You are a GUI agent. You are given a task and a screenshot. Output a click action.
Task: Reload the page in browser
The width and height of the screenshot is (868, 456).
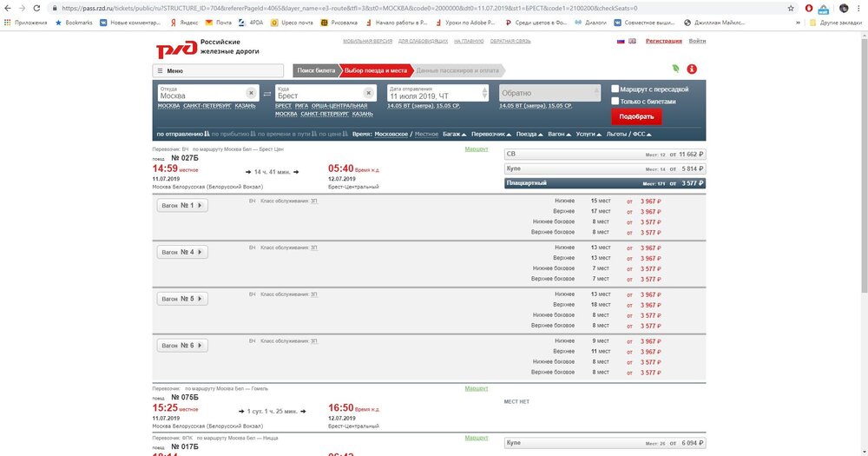click(x=36, y=9)
